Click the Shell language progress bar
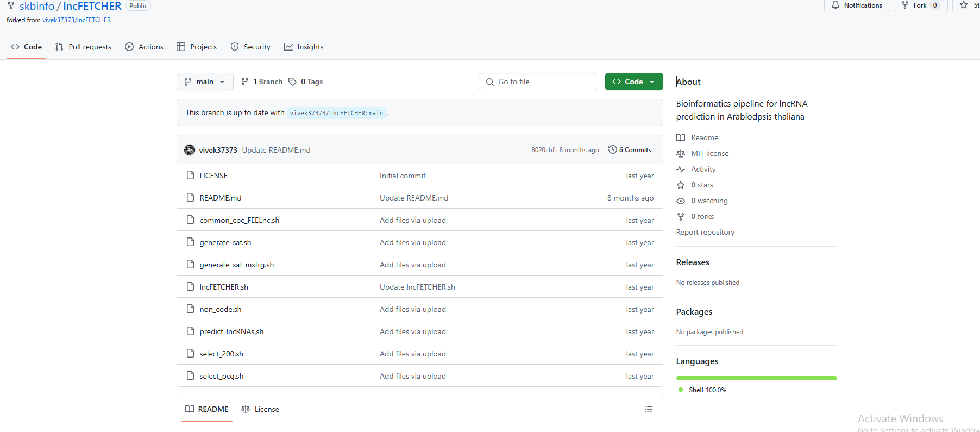This screenshot has width=980, height=432. [756, 378]
